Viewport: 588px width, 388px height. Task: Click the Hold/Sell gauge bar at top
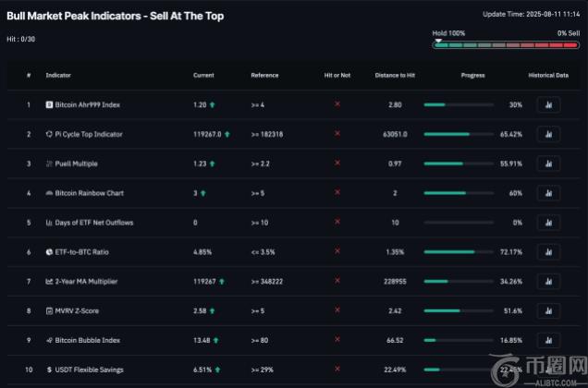tap(506, 44)
